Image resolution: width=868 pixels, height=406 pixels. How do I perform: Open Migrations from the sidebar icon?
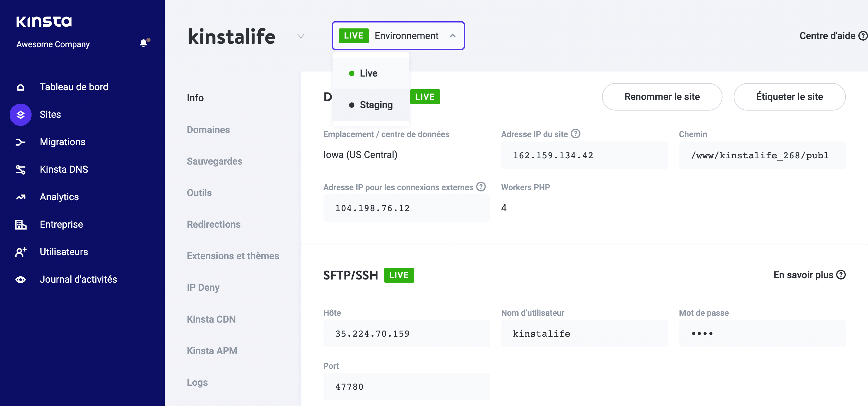pyautogui.click(x=20, y=142)
